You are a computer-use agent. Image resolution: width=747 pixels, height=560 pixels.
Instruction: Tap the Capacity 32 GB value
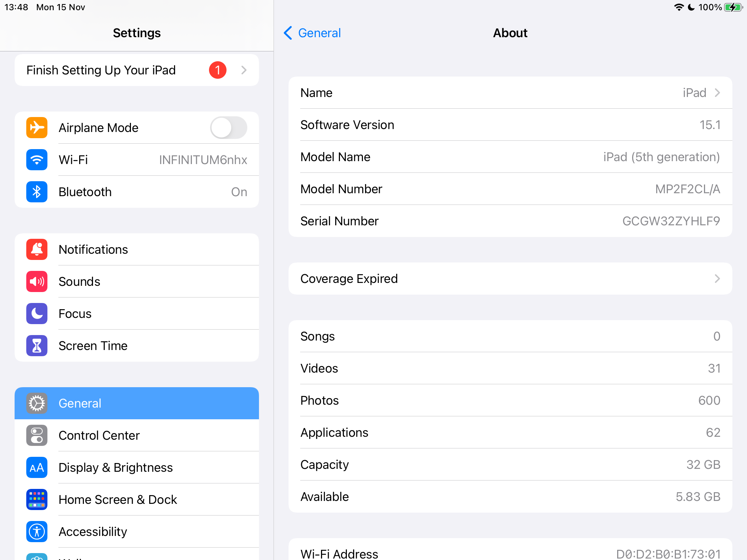pyautogui.click(x=703, y=464)
